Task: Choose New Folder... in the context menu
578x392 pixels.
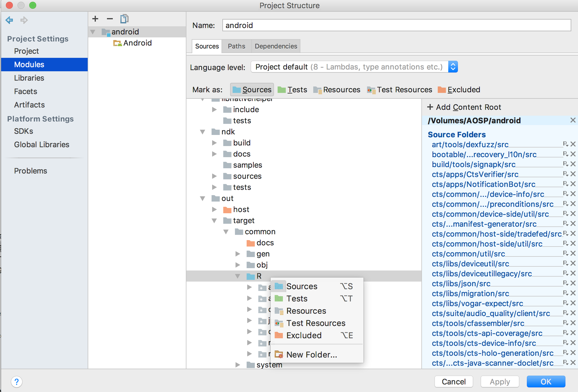Action: 317,355
